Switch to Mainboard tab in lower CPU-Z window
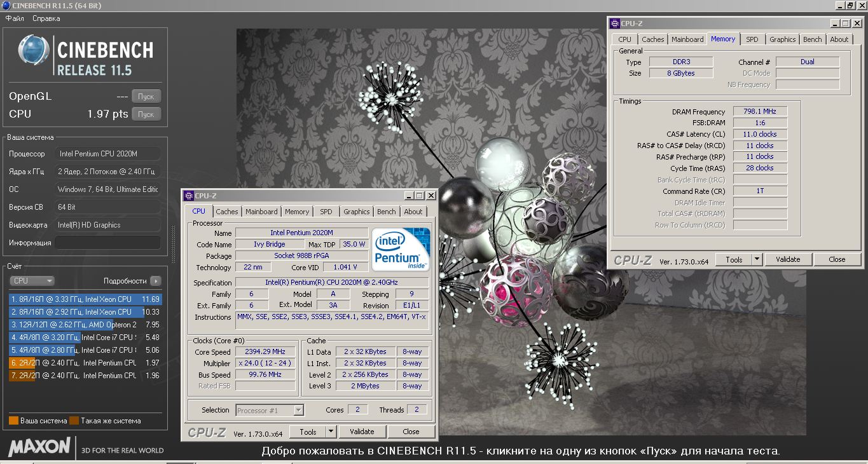The height and width of the screenshot is (464, 868). (x=261, y=212)
